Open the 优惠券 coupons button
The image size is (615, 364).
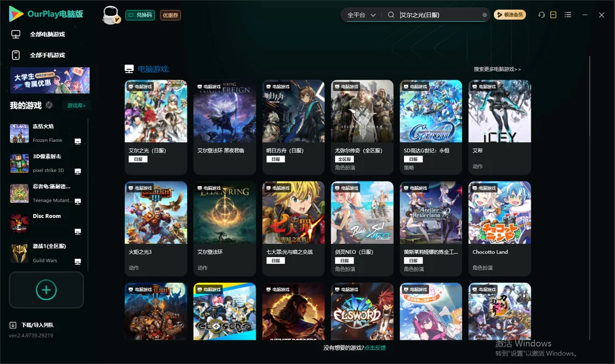170,15
